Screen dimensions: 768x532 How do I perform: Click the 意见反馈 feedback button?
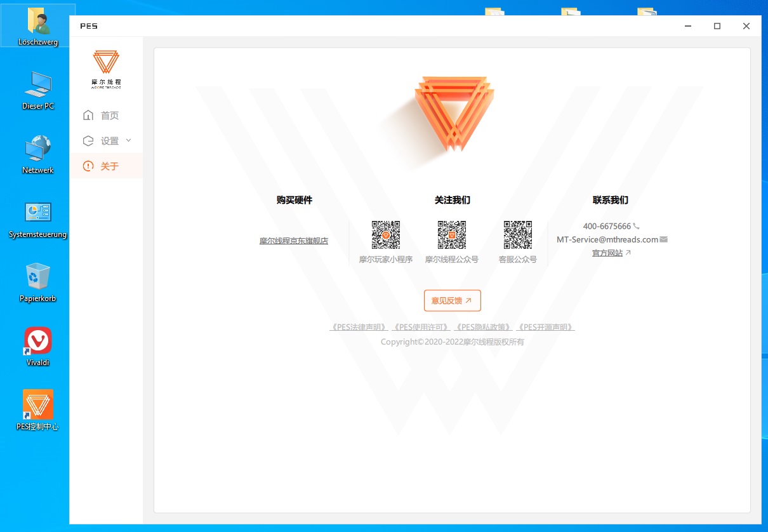click(453, 301)
